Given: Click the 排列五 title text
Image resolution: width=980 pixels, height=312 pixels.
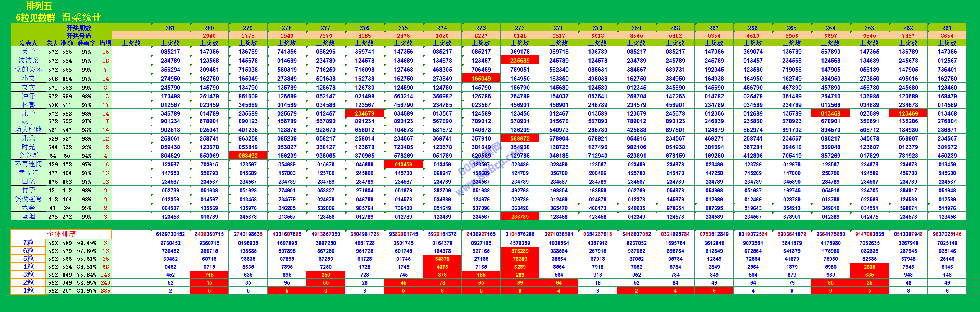Looking at the screenshot, I should point(39,6).
